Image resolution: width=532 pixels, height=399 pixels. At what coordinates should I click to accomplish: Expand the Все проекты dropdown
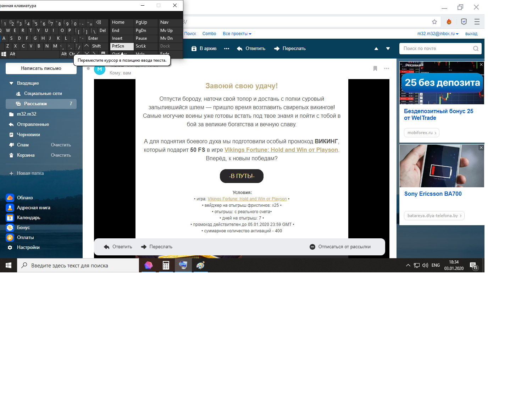(x=237, y=34)
